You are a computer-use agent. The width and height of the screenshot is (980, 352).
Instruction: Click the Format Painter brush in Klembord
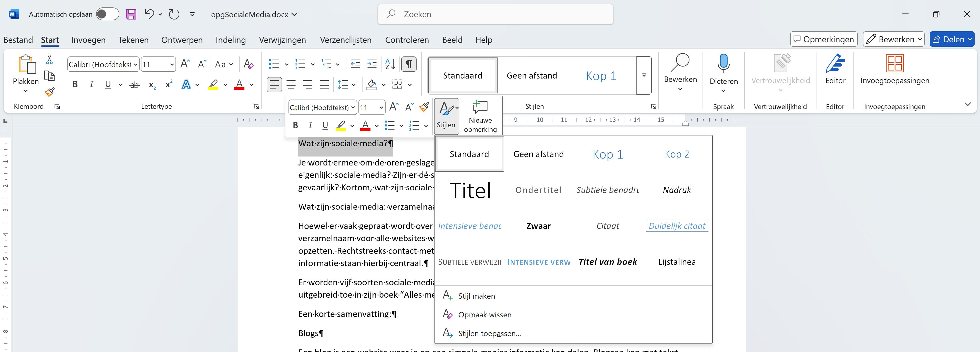click(x=49, y=92)
